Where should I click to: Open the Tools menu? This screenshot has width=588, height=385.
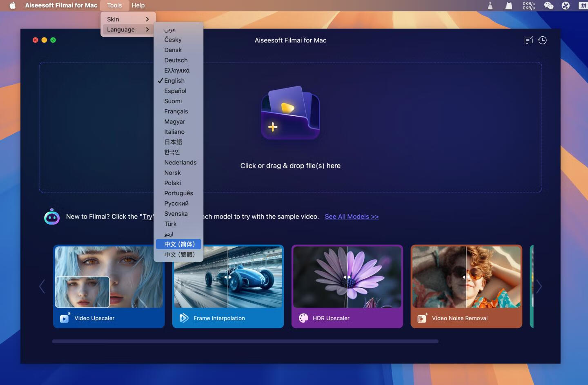[114, 5]
